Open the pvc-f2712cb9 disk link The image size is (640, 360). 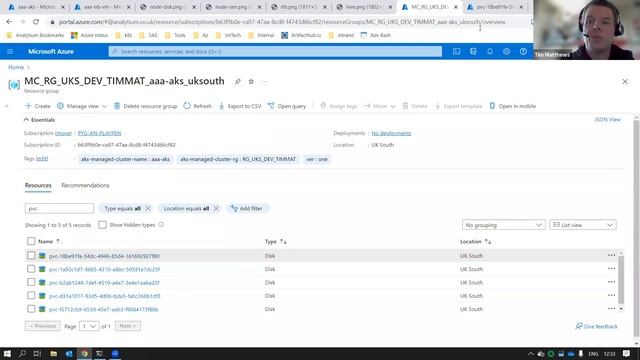click(103, 309)
